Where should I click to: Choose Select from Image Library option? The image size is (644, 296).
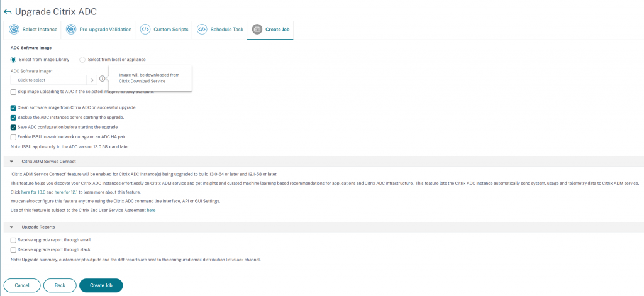pos(14,60)
